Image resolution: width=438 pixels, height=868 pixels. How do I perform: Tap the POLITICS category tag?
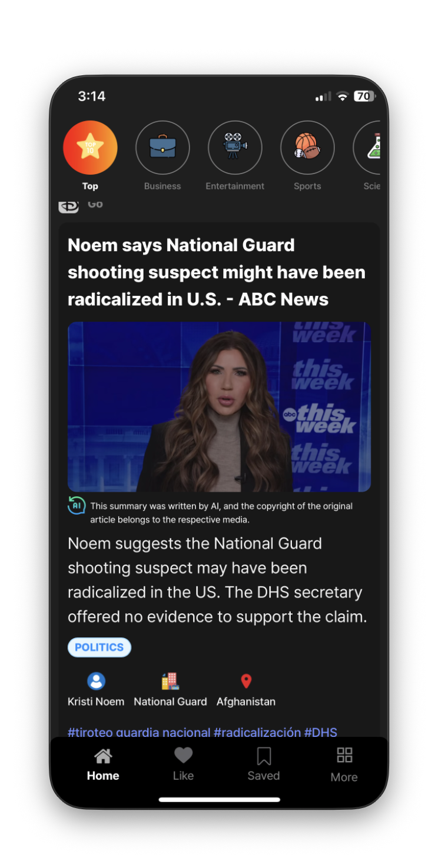(99, 647)
